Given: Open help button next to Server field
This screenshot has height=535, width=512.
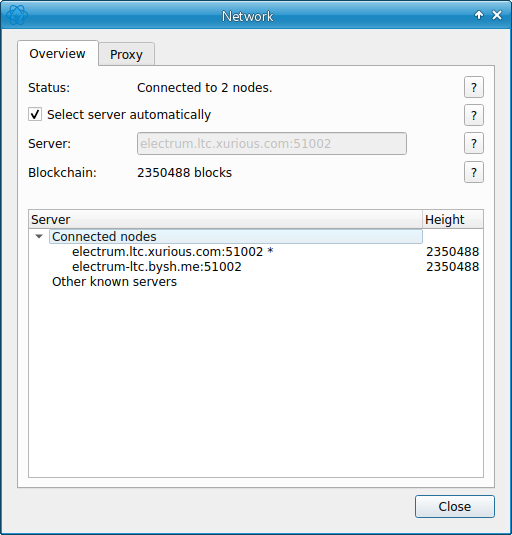Looking at the screenshot, I should [x=473, y=143].
